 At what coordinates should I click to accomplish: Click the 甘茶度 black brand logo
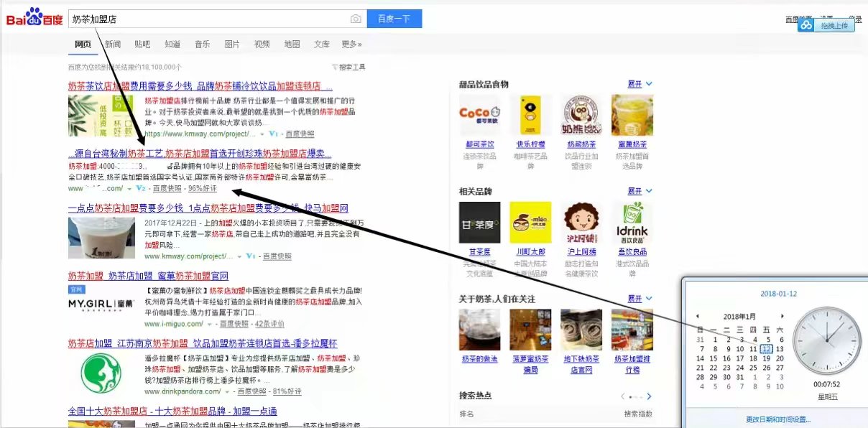coord(480,222)
